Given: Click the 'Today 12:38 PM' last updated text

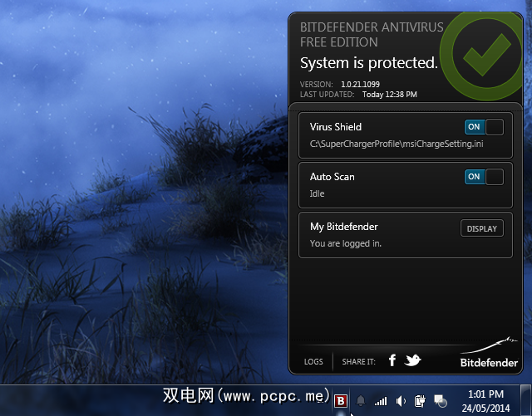Looking at the screenshot, I should pos(390,95).
